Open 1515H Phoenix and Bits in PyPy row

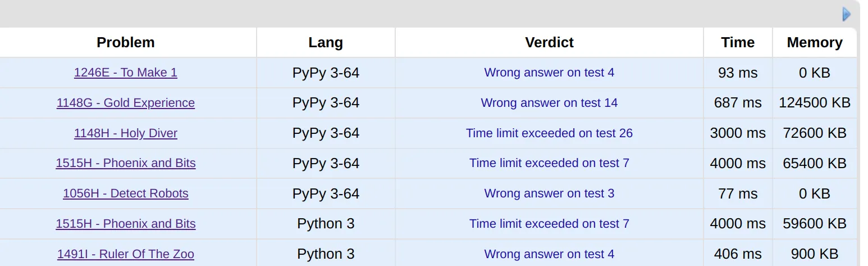click(x=126, y=163)
